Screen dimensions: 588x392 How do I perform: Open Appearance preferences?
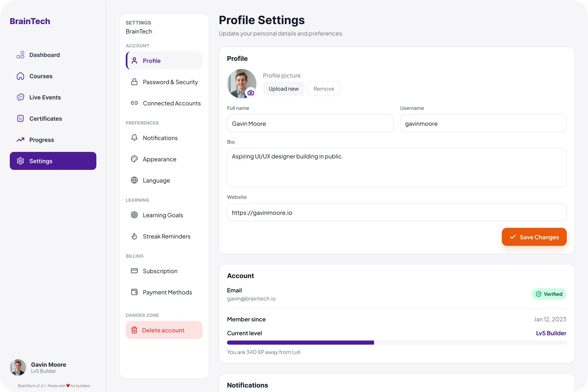click(164, 159)
